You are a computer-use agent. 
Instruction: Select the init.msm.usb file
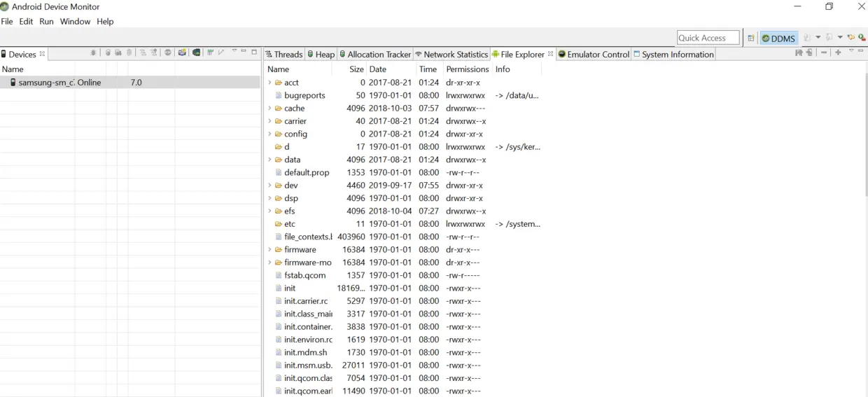click(308, 365)
